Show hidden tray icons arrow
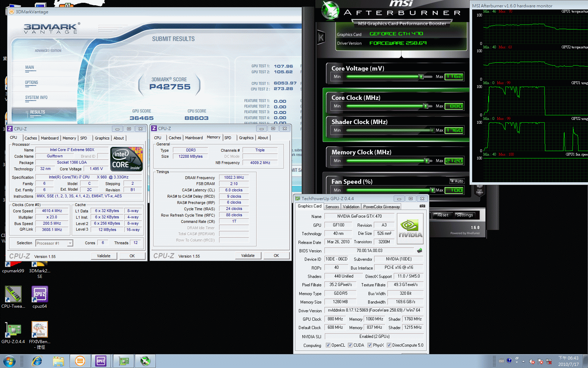This screenshot has width=588, height=368. 523,361
